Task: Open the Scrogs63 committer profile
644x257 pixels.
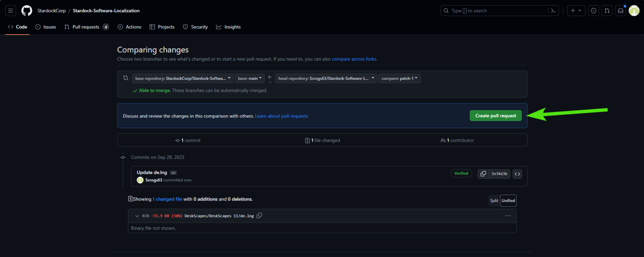Action: (x=154, y=180)
